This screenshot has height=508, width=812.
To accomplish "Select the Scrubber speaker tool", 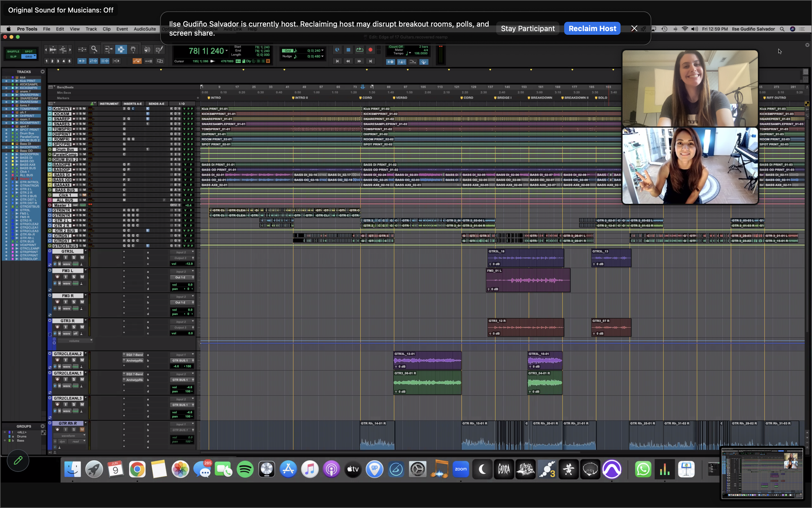I will coord(147,49).
